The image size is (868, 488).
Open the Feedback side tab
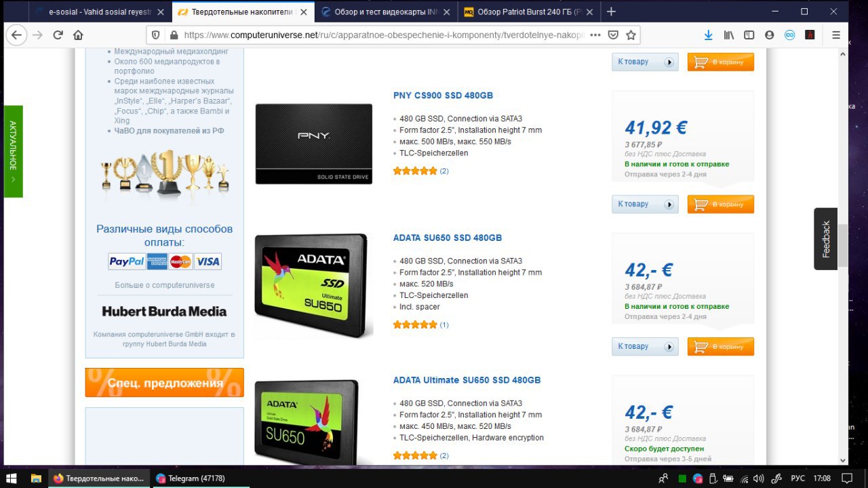tap(825, 239)
